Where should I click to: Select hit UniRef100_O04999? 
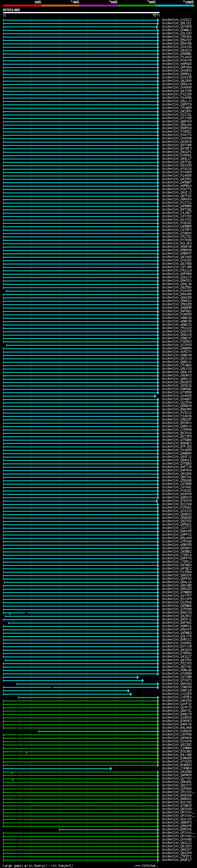[x=176, y=87]
